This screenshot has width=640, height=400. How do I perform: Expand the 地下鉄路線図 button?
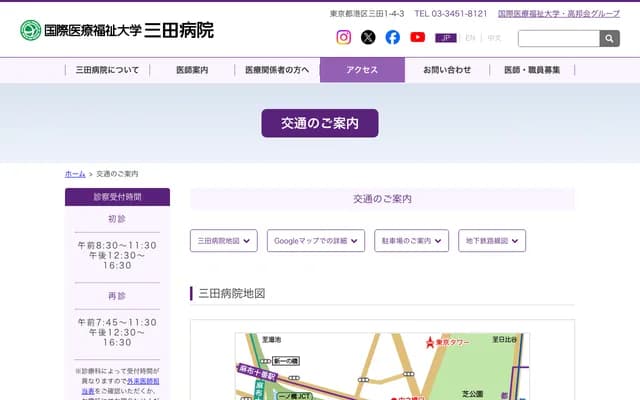click(492, 241)
